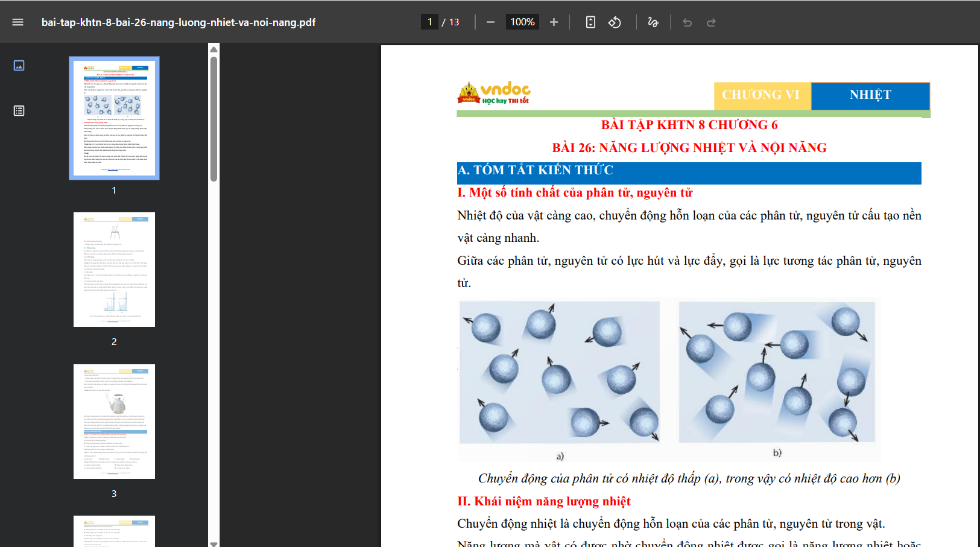
Task: Open the sidebar menu hamburger icon
Action: [17, 22]
